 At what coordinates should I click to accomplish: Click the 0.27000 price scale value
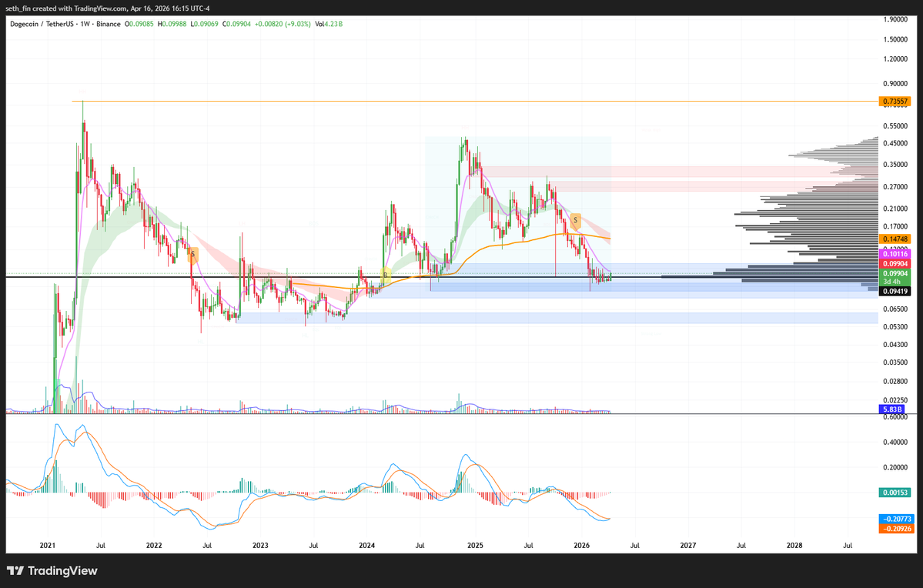pyautogui.click(x=895, y=187)
